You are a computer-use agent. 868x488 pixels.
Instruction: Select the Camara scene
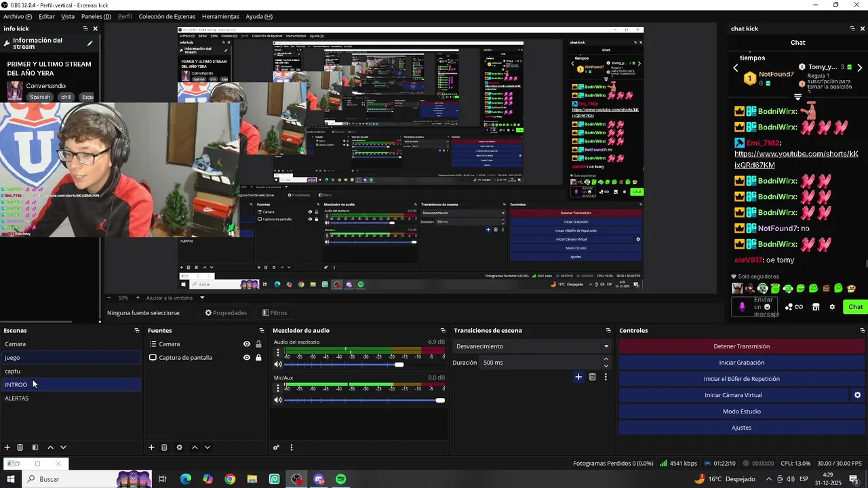[x=71, y=344]
